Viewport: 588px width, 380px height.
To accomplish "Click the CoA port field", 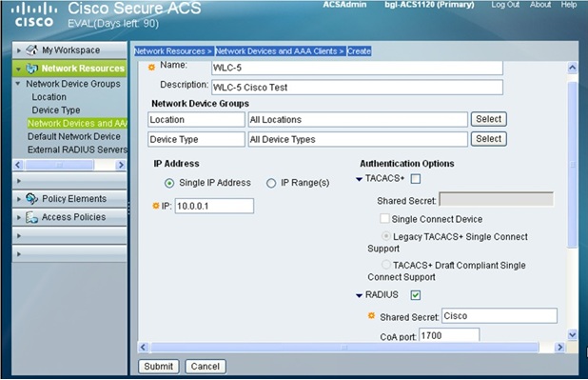I will 449,335.
